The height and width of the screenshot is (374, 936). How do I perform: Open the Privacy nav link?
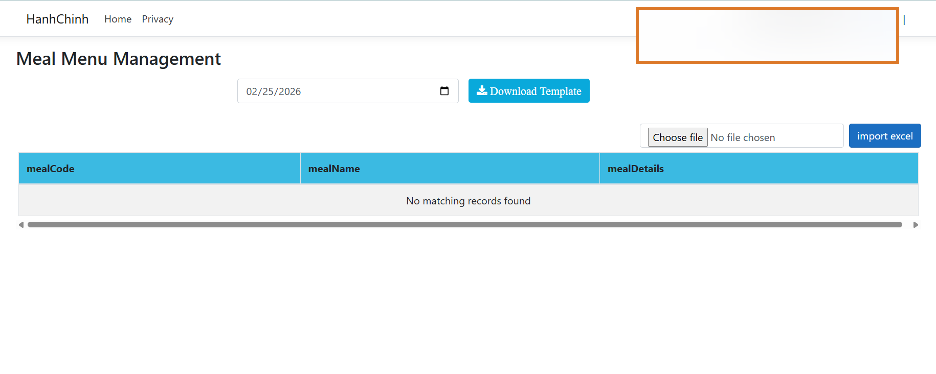[158, 19]
